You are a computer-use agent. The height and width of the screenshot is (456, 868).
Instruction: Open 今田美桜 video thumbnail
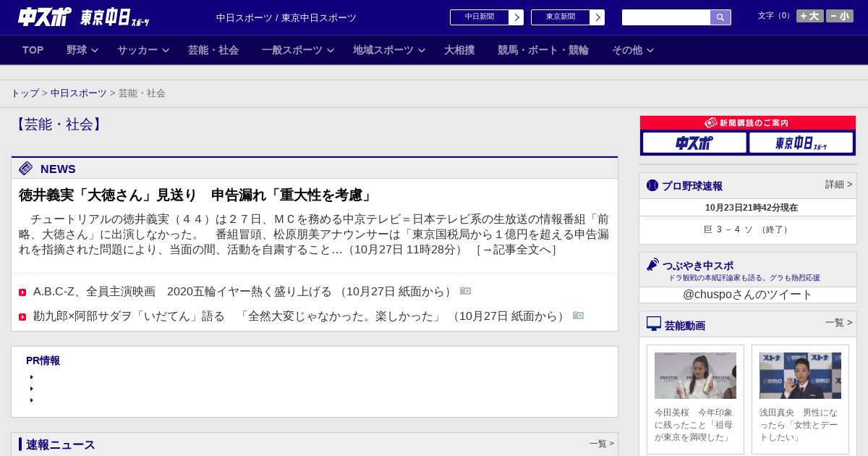695,376
